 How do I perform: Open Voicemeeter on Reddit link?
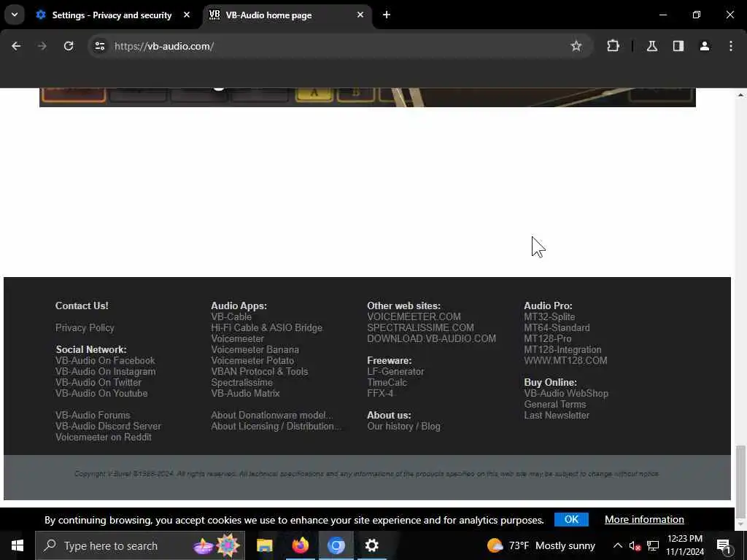click(104, 437)
